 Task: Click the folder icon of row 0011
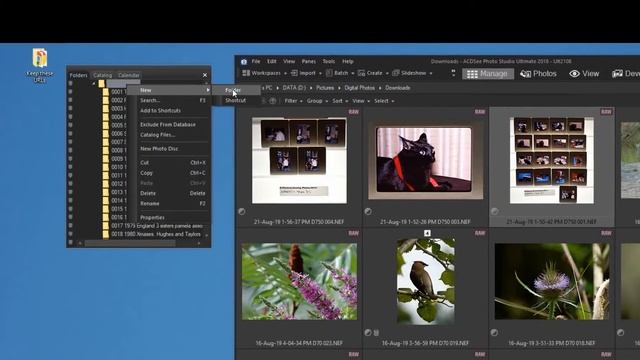[x=106, y=176]
